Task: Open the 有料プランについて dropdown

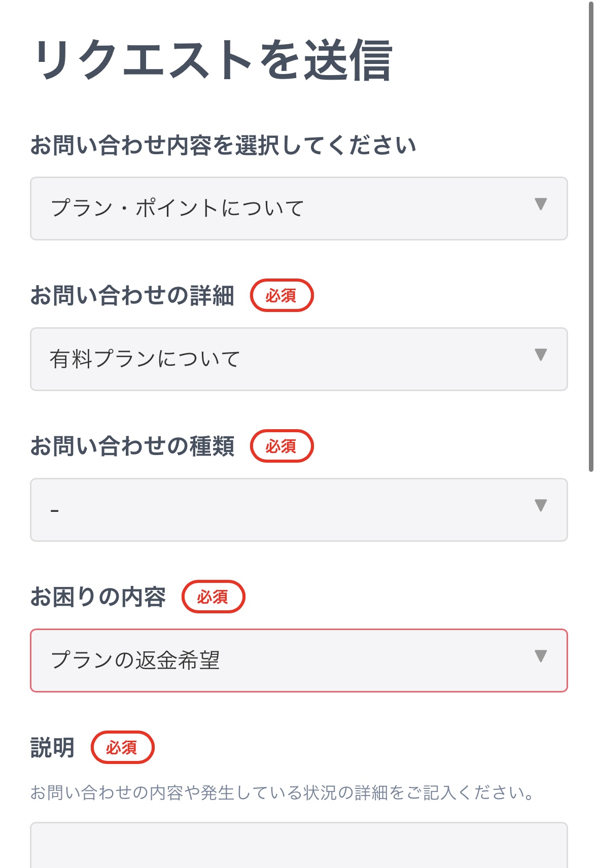Action: pos(284,359)
